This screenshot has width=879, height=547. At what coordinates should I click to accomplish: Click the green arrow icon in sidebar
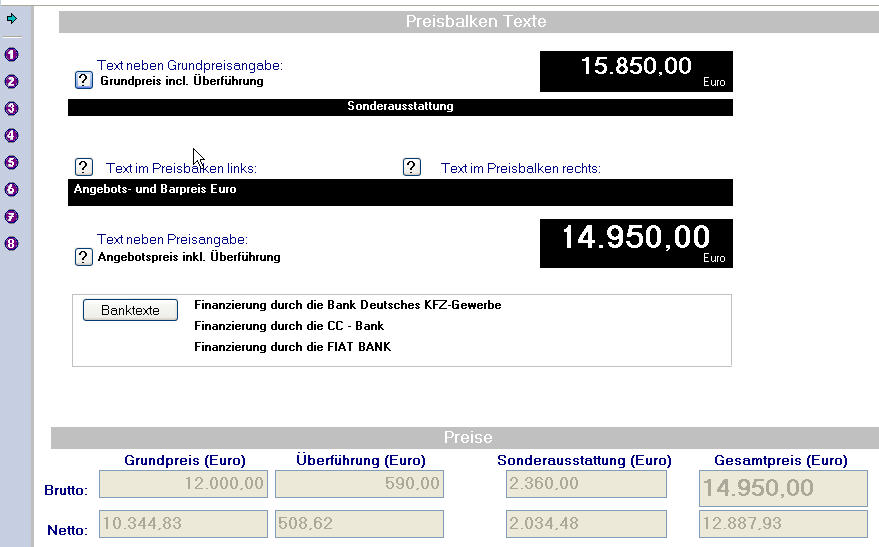click(x=12, y=18)
